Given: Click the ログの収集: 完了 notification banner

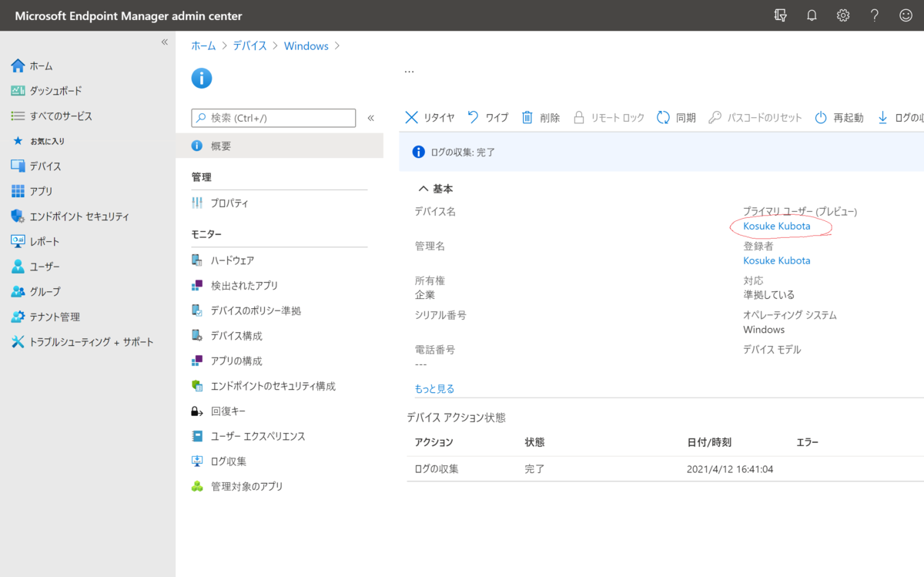Looking at the screenshot, I should click(x=661, y=152).
